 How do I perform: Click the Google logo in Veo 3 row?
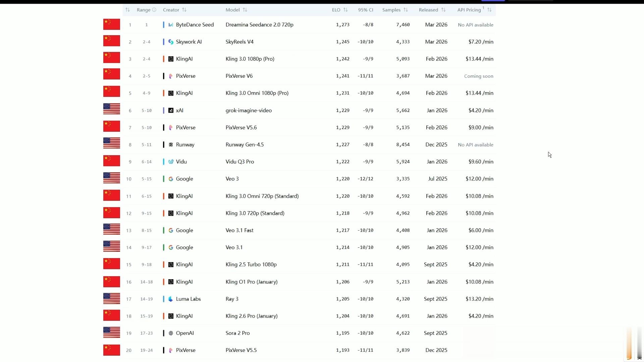[171, 179]
